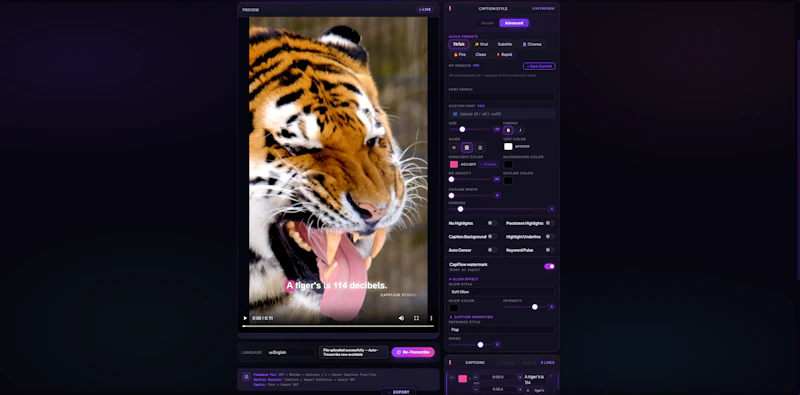800x395 pixels.
Task: Edit the caption text "A tiger's is 114"
Action: 535,379
